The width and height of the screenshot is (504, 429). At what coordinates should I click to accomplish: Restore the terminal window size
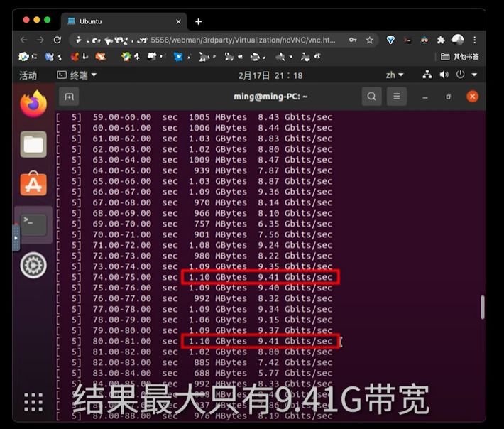click(449, 97)
